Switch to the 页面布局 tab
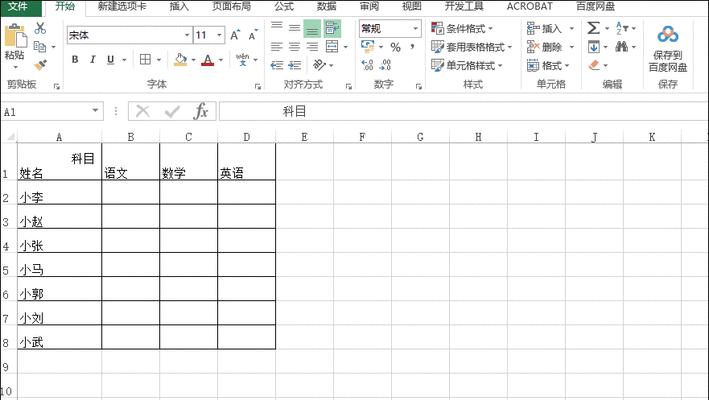Image resolution: width=709 pixels, height=400 pixels. (232, 6)
